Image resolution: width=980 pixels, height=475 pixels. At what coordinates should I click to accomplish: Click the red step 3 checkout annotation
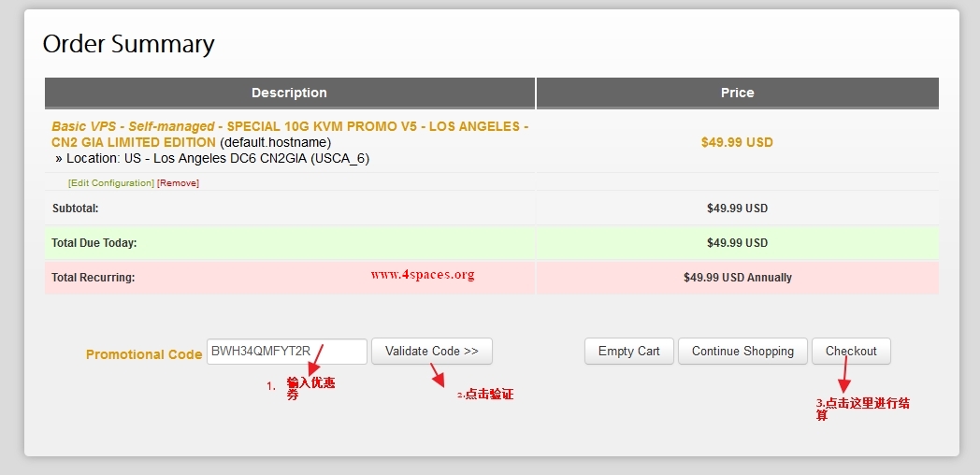coord(862,409)
